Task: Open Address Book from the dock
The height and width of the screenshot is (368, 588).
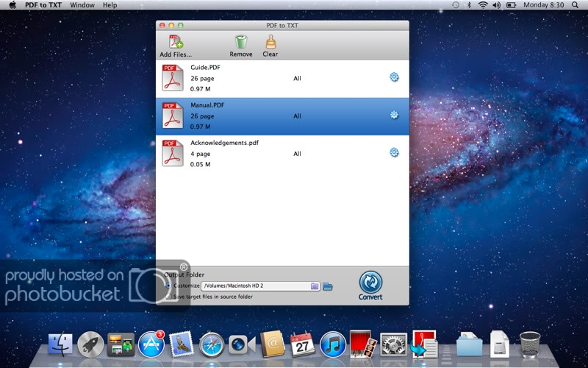Action: tap(273, 344)
